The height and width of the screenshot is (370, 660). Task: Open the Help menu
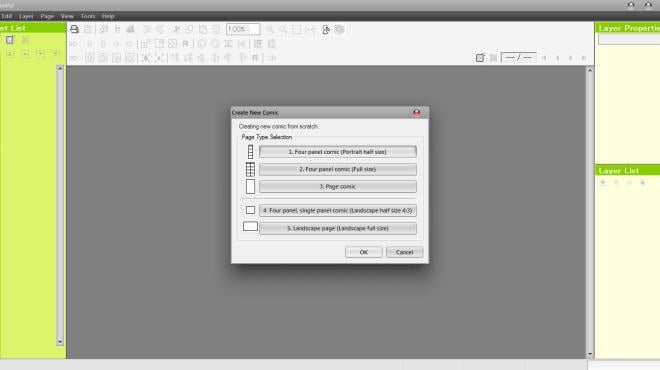pyautogui.click(x=108, y=16)
